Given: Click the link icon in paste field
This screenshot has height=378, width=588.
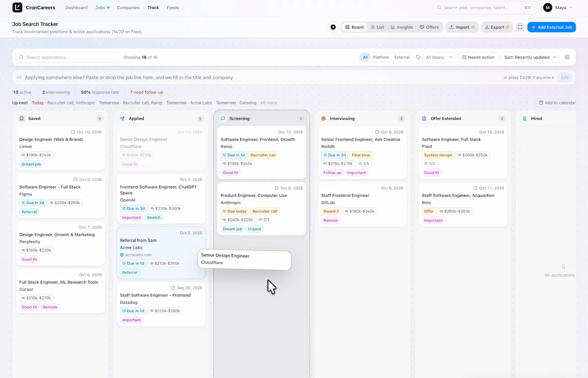Looking at the screenshot, I should coord(19,78).
